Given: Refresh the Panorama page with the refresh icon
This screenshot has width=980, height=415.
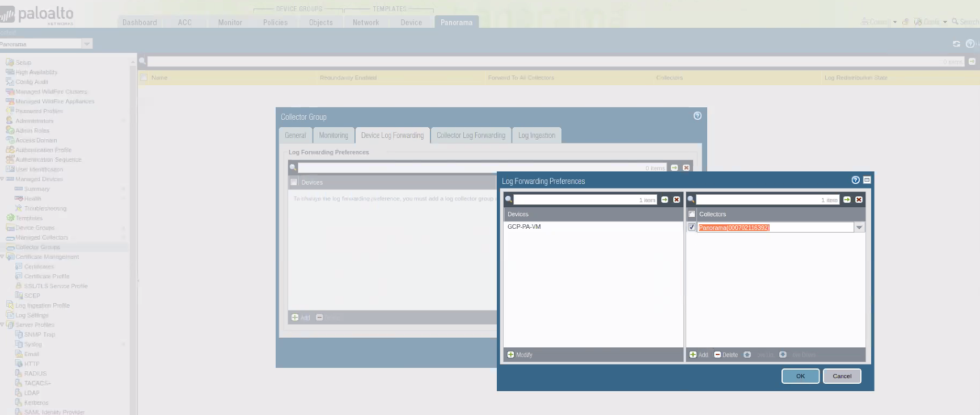Looking at the screenshot, I should coord(956,44).
